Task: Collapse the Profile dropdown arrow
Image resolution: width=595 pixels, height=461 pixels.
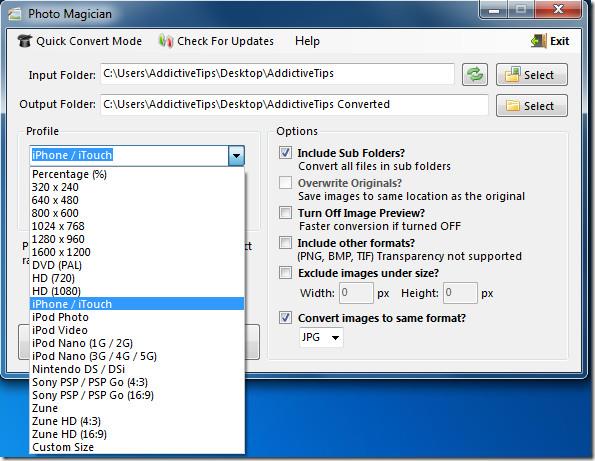Action: (236, 155)
